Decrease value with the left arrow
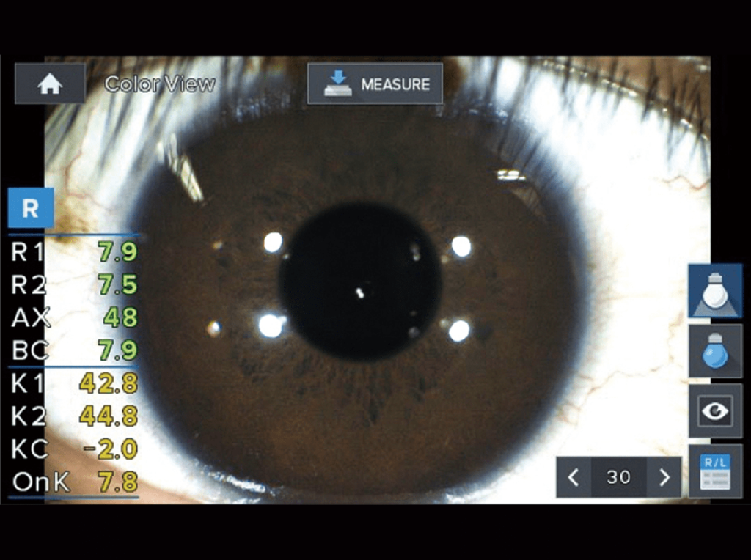The width and height of the screenshot is (751, 560). pos(574,477)
